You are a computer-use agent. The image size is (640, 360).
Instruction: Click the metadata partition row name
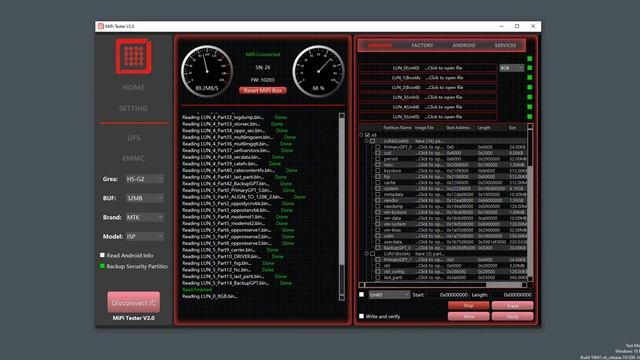pyautogui.click(x=393, y=195)
